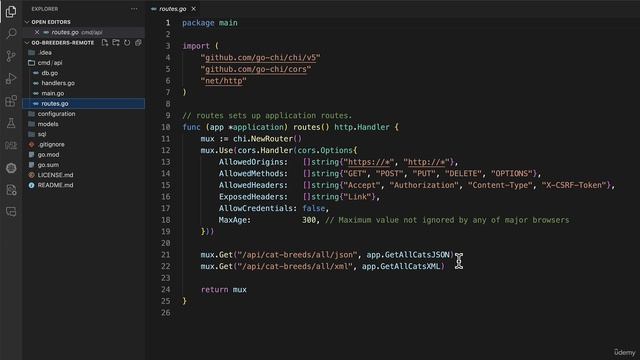Select the routes.go editor tab
Screen dimensions: 640x360
(173, 9)
